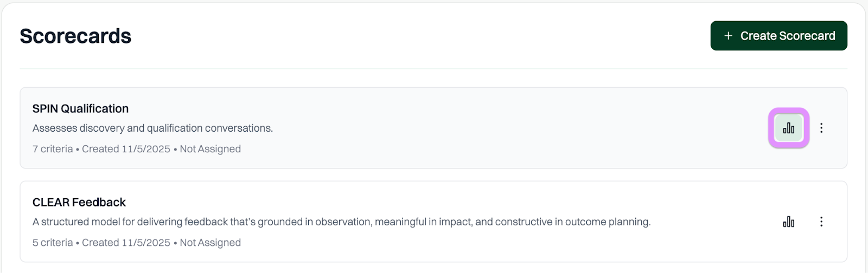Open CLEAR Feedback three-dot options menu

pos(821,222)
